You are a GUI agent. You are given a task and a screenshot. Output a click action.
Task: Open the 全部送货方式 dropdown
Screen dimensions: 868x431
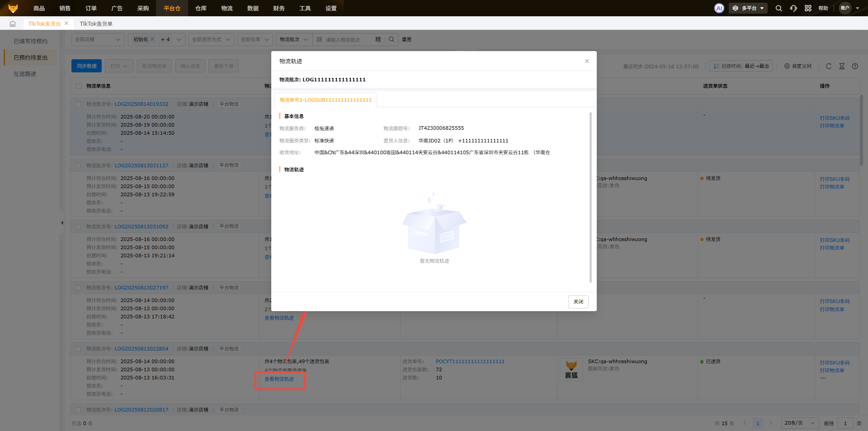tap(211, 39)
